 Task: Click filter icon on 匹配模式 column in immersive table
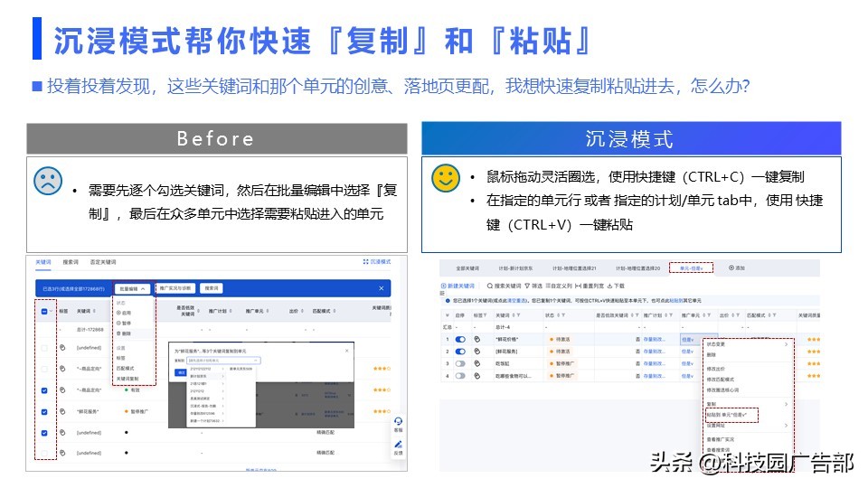pyautogui.click(x=774, y=315)
